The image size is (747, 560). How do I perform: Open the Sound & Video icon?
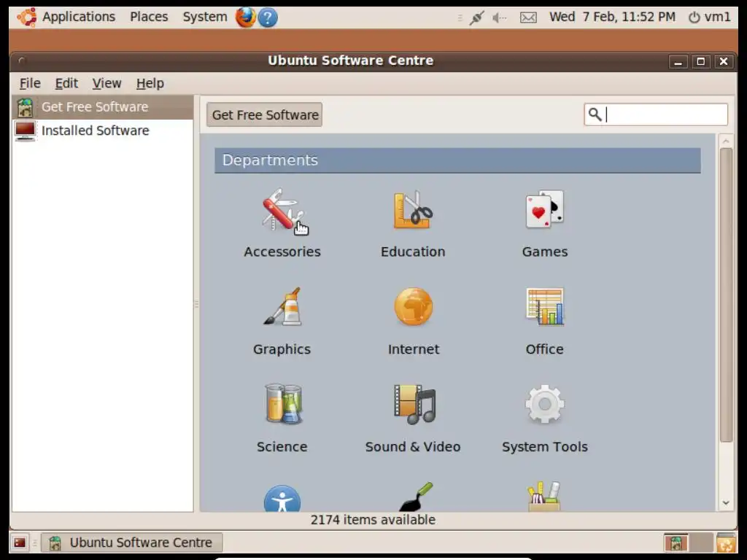414,404
